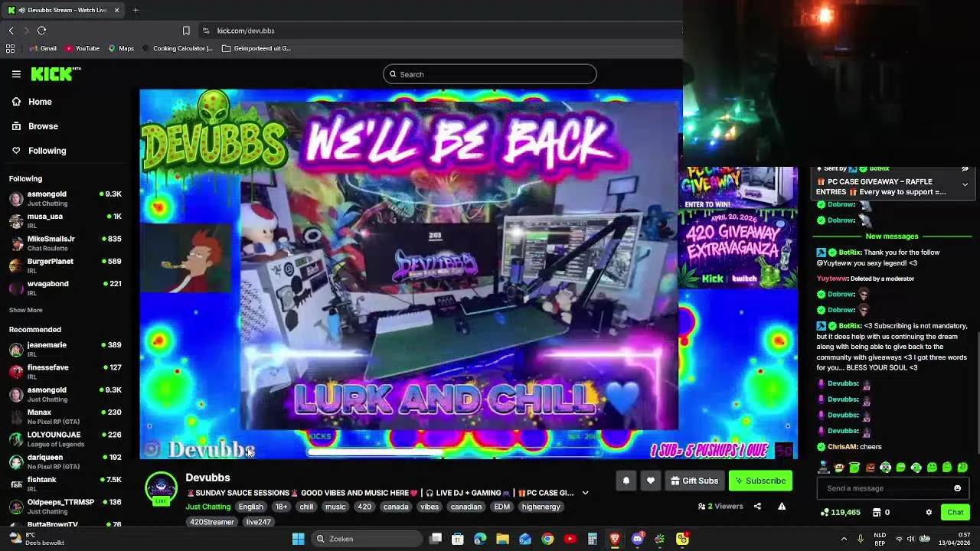Open Browse in the sidebar
This screenshot has height=551, width=980.
coord(43,126)
